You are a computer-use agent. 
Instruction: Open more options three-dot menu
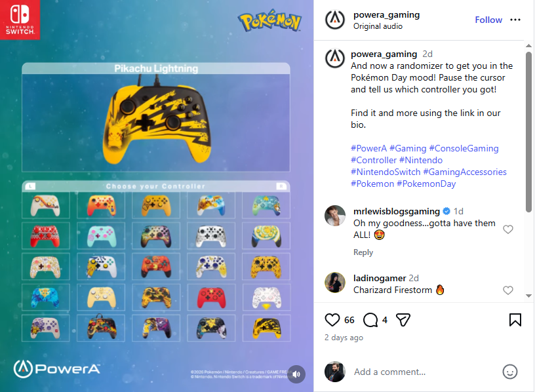coord(515,20)
